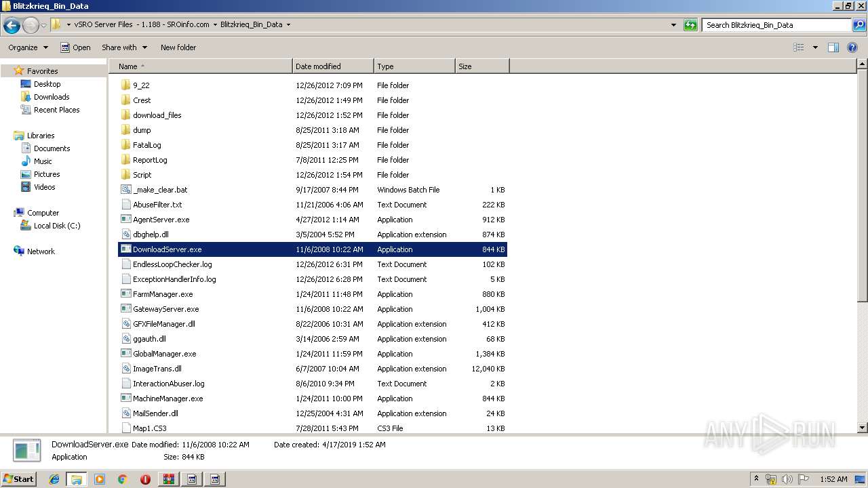
Task: Click the Refresh button beside address bar
Action: click(x=690, y=25)
